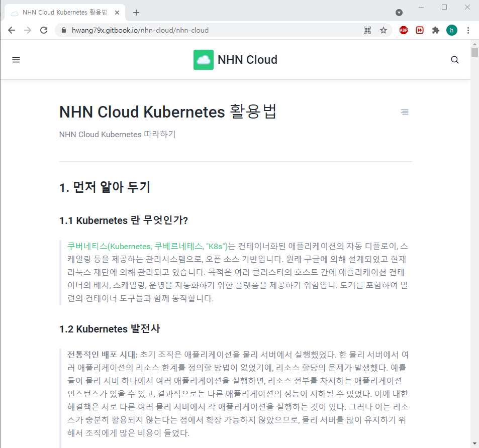Click the 쿠버네티스(Kubernetes, 쿠베르네테스, "K8s") link
This screenshot has width=479, height=448.
[148, 246]
